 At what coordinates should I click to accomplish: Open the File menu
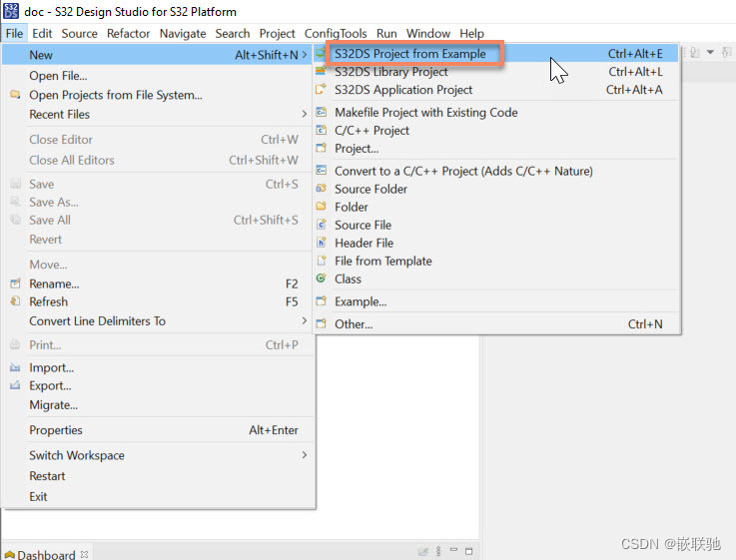click(14, 33)
